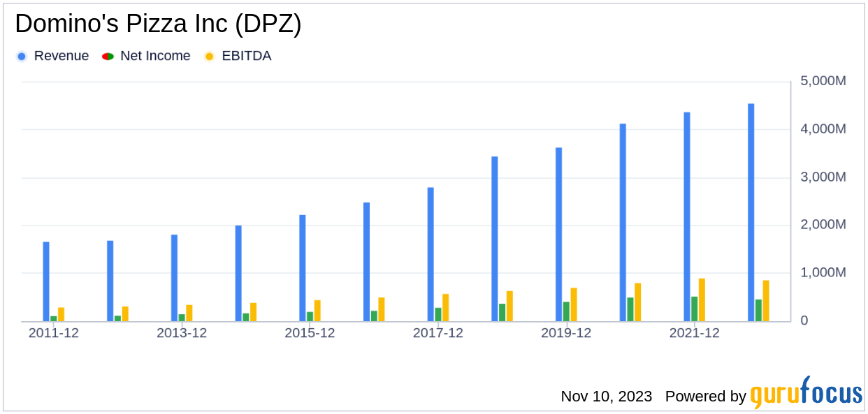The height and width of the screenshot is (414, 868).
Task: Expand the 2019-12 axis label
Action: [x=567, y=334]
